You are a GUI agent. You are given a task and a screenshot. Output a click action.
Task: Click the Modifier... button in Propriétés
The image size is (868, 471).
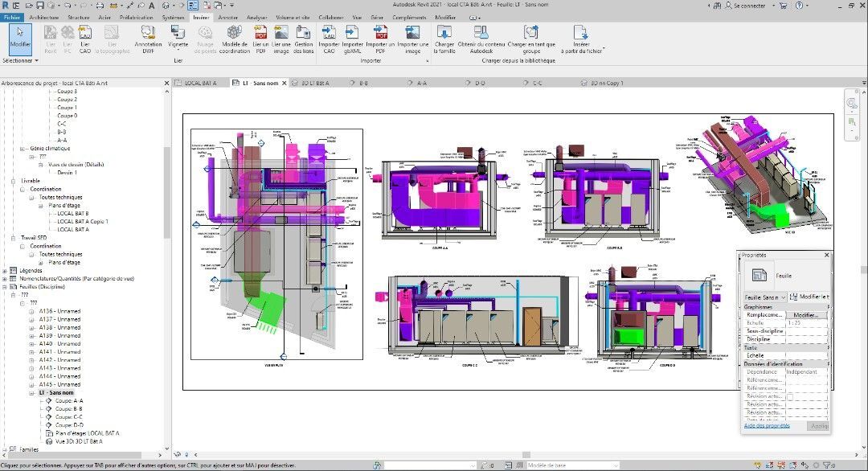(805, 315)
